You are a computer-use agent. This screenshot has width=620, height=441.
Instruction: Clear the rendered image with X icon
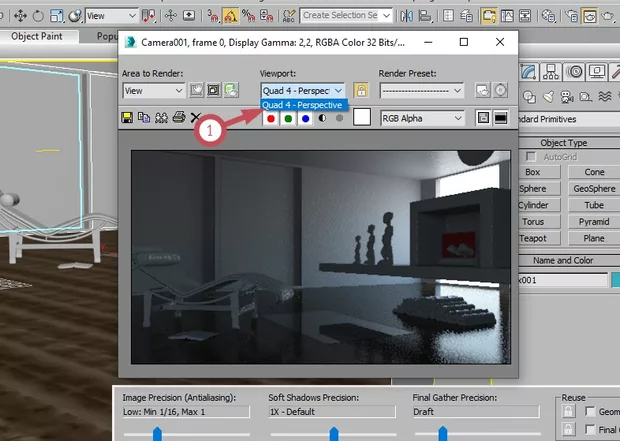195,118
